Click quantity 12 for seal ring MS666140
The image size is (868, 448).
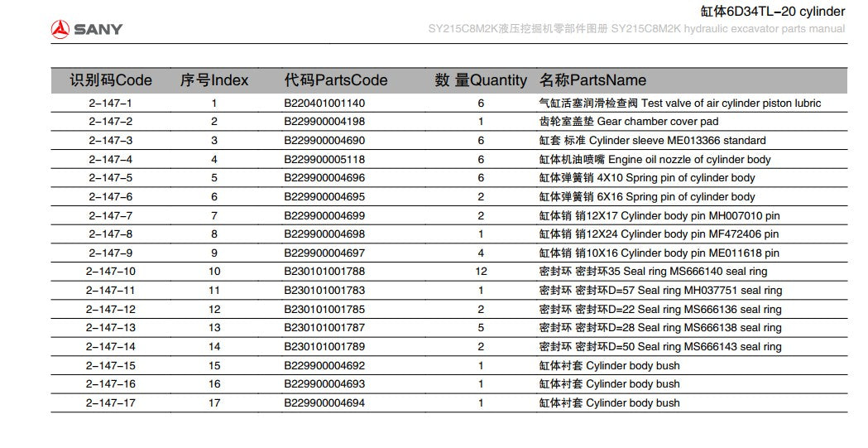click(481, 272)
